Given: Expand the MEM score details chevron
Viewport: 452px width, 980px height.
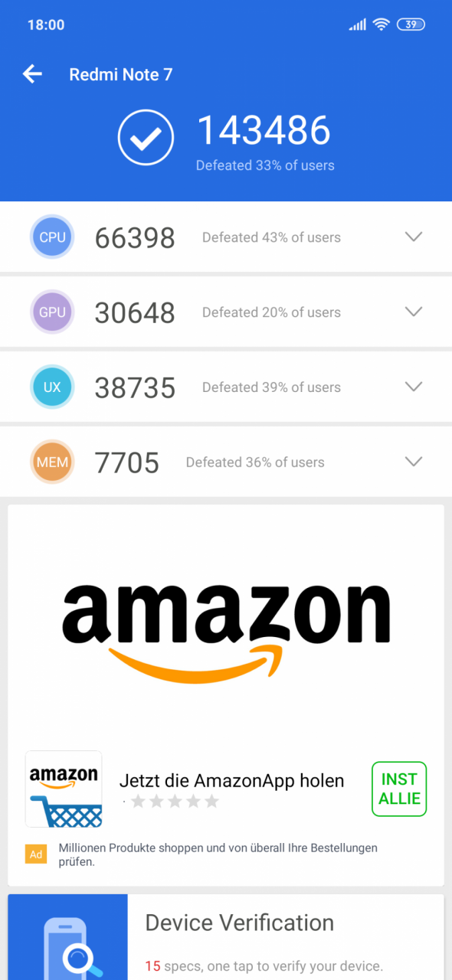Looking at the screenshot, I should pos(414,462).
